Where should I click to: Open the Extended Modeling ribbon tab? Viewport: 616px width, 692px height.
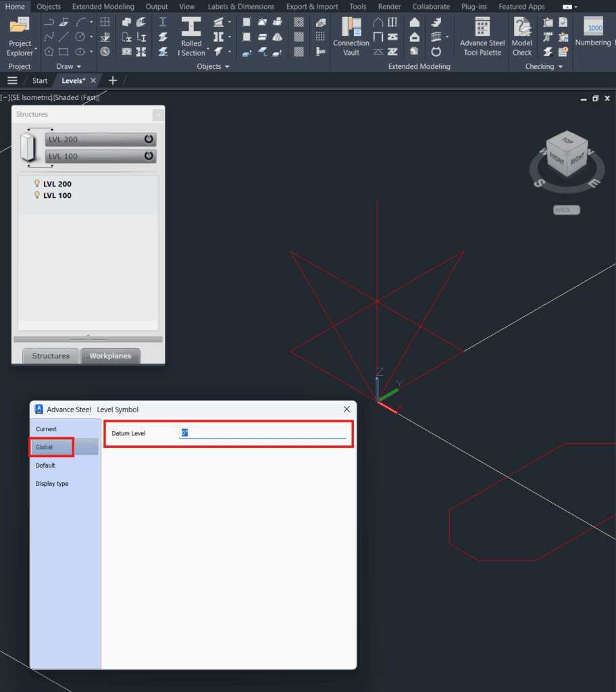[x=103, y=7]
